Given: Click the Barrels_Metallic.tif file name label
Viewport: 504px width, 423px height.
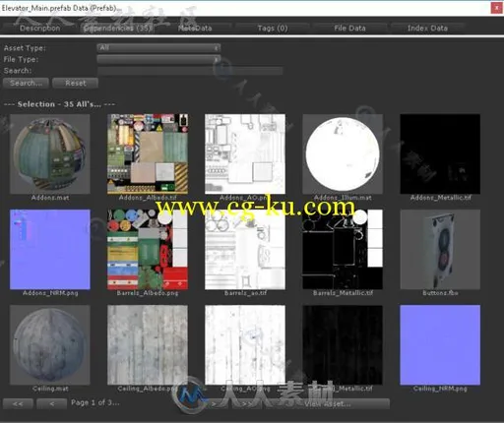Looking at the screenshot, I should 343,293.
